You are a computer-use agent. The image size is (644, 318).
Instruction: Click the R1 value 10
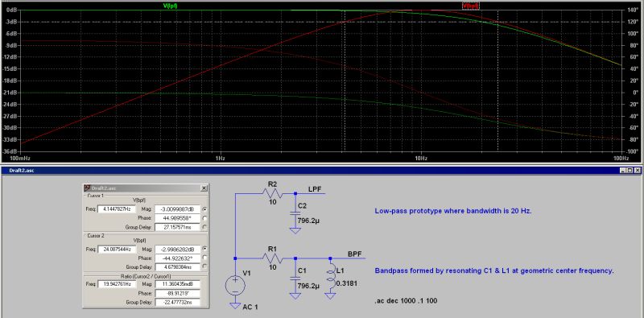(272, 268)
